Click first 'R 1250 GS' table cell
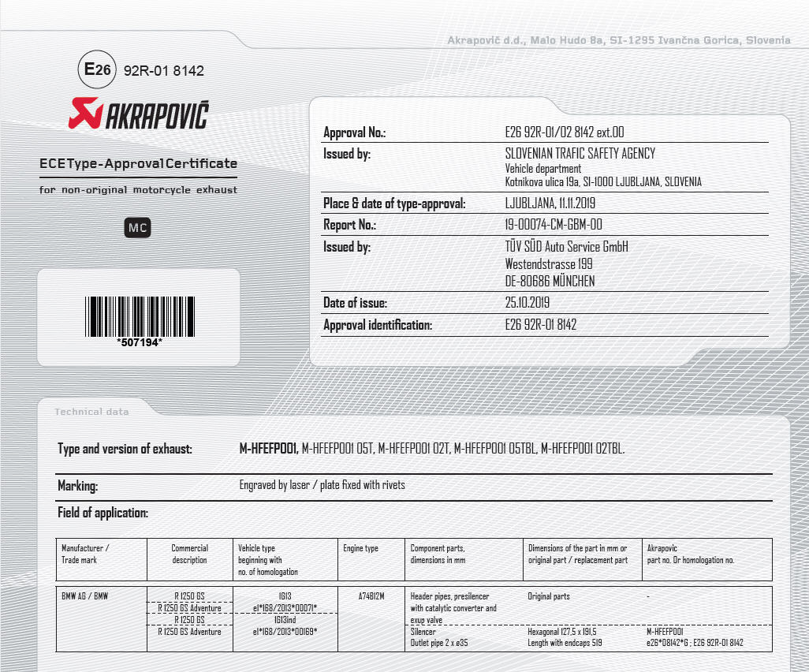The width and height of the screenshot is (809, 672). point(189,596)
